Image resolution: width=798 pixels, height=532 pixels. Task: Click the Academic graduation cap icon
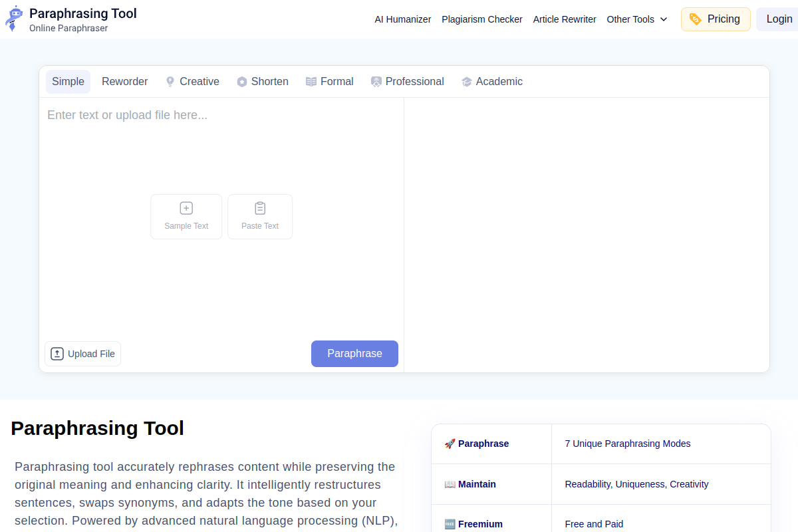pos(467,82)
